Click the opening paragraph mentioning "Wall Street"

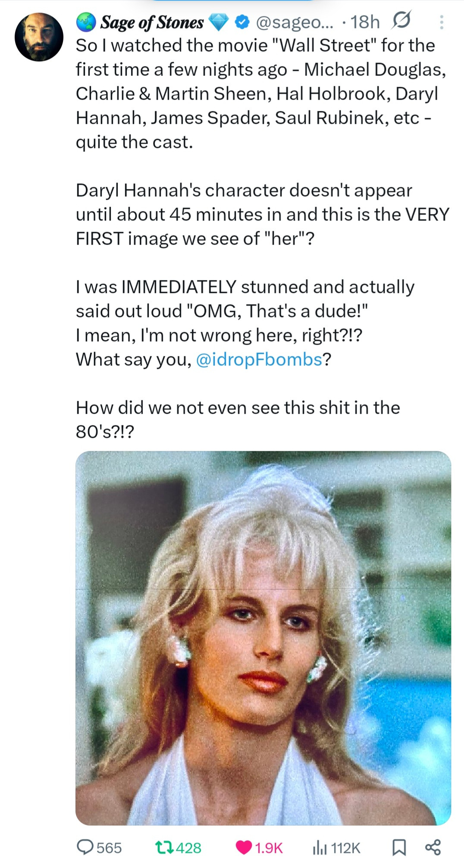[x=259, y=94]
